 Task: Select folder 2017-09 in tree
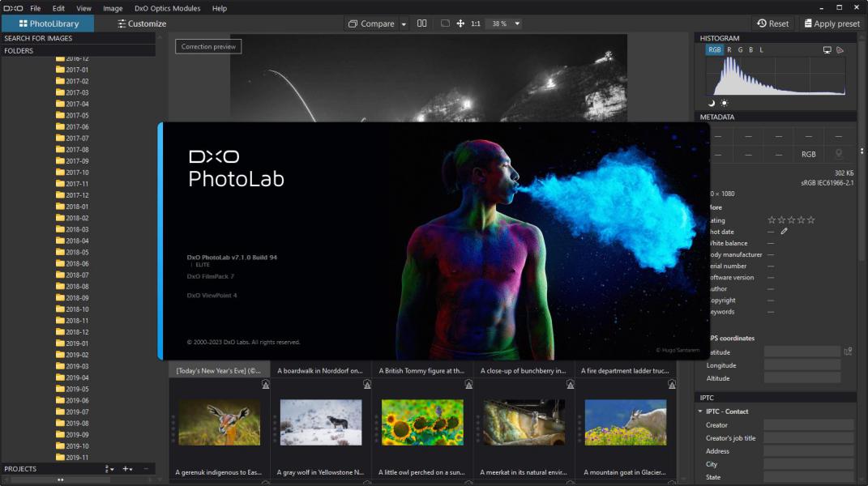click(77, 161)
